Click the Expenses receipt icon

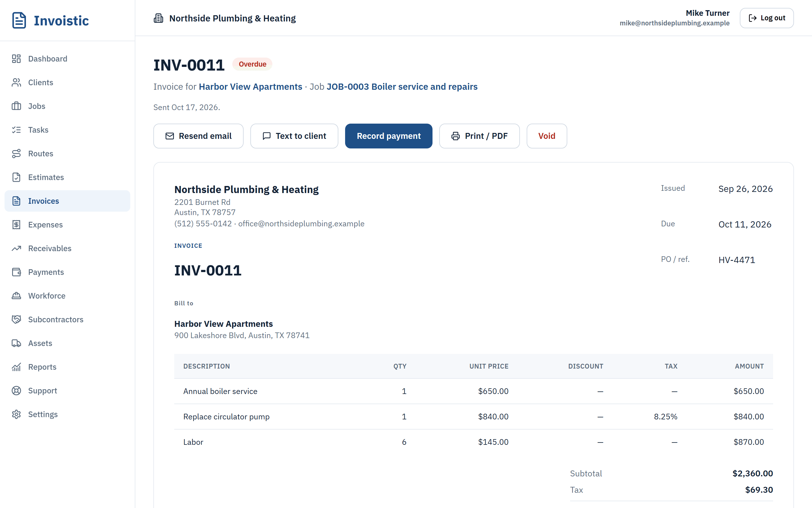pos(16,224)
